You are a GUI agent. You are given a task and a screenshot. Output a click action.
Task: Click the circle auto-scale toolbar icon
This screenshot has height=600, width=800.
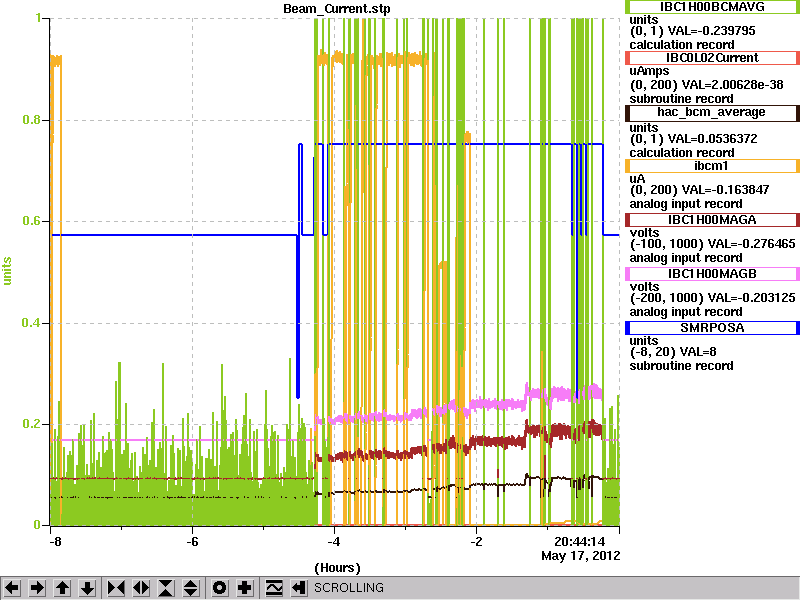220,588
